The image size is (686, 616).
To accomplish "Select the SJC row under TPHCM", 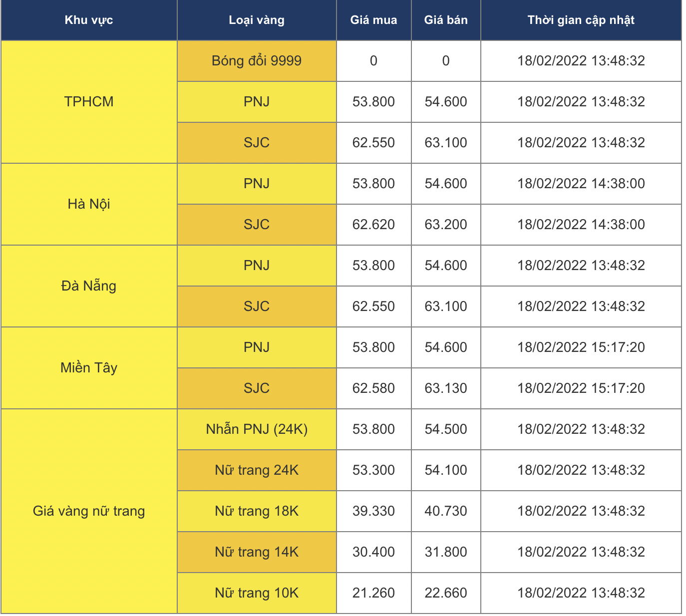I will (256, 142).
